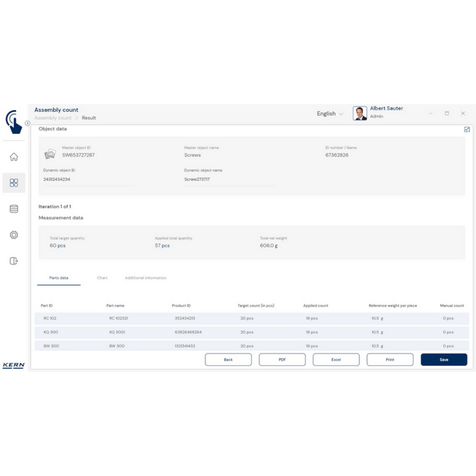Export the results to Excel

pos(336,360)
